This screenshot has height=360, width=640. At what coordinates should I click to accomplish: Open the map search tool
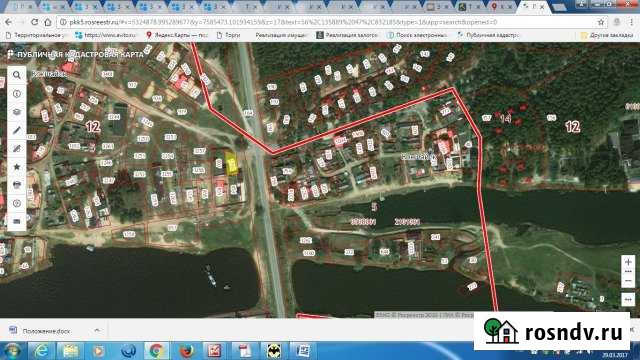(x=17, y=75)
